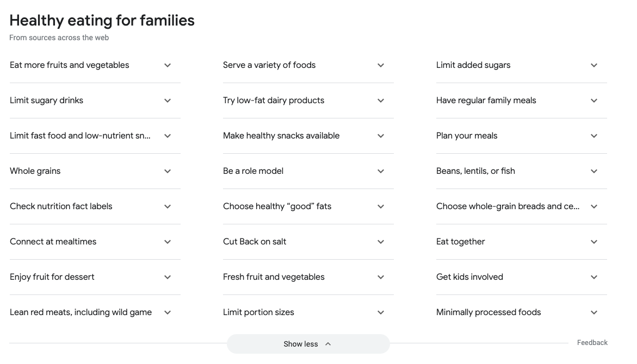Click 'Minimally processed foods' dropdown arrow

(x=594, y=312)
